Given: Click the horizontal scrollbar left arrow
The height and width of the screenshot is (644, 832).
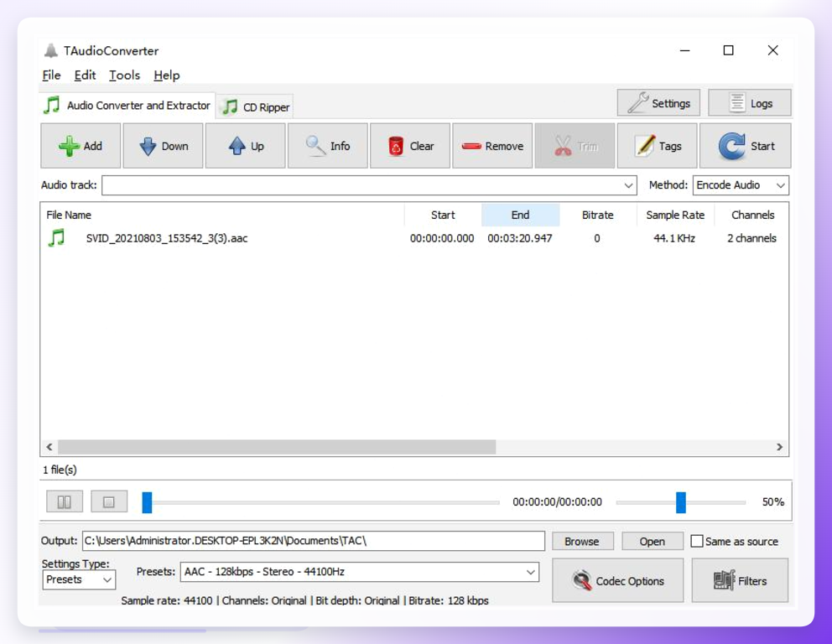Looking at the screenshot, I should coord(49,447).
